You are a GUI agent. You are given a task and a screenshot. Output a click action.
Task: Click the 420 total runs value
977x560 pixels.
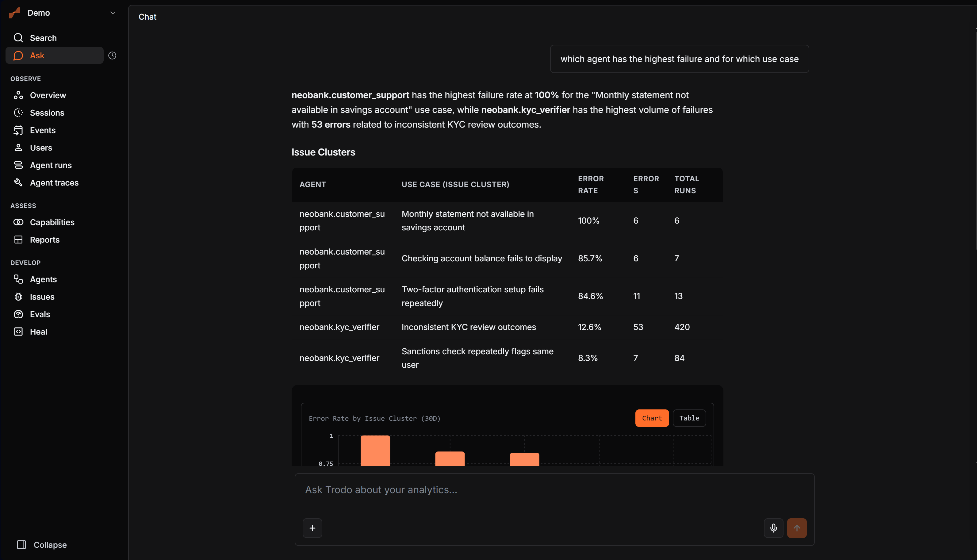point(682,327)
